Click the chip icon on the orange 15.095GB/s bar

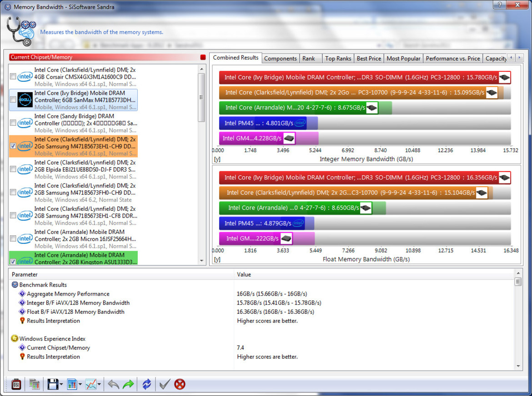pos(492,93)
